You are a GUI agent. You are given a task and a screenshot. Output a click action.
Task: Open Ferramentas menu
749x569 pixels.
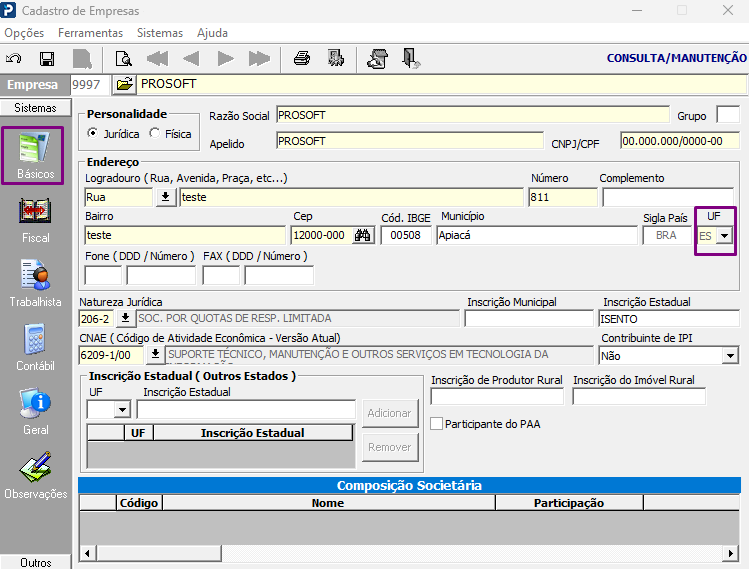click(90, 33)
